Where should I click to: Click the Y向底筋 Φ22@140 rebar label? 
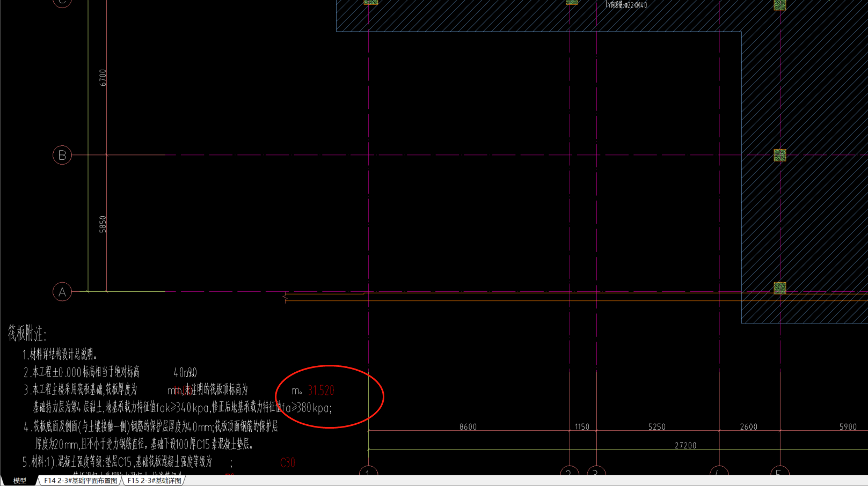[x=627, y=5]
